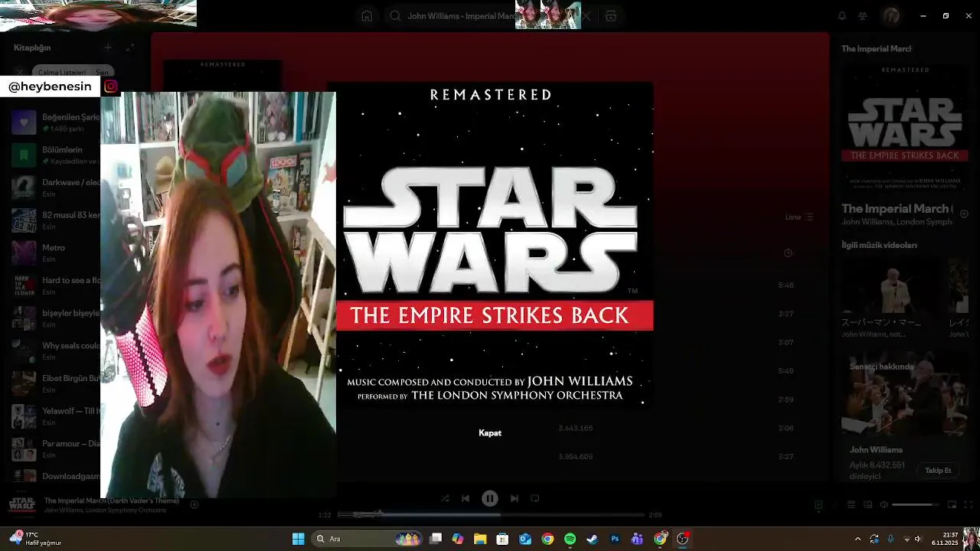980x551 pixels.
Task: Skip to the previous track
Action: 465,498
